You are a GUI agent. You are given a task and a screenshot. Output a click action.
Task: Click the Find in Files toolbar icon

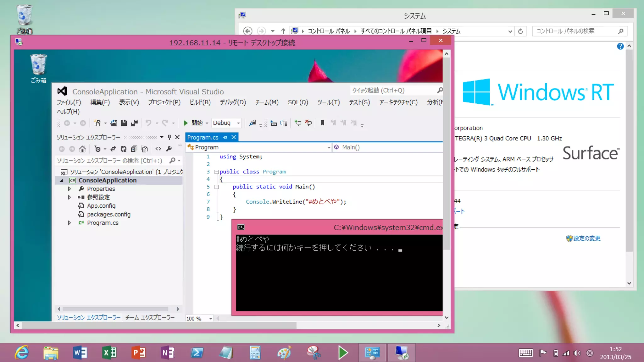pos(252,123)
